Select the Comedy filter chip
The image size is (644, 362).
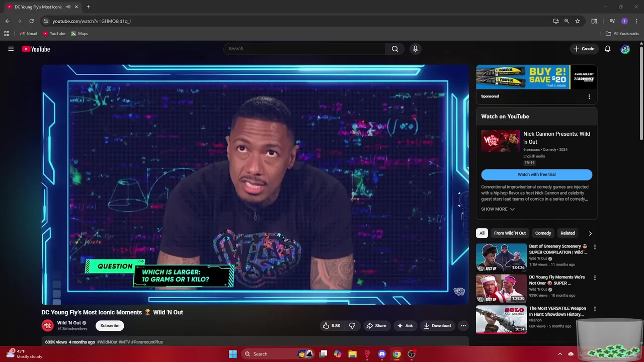[543, 233]
